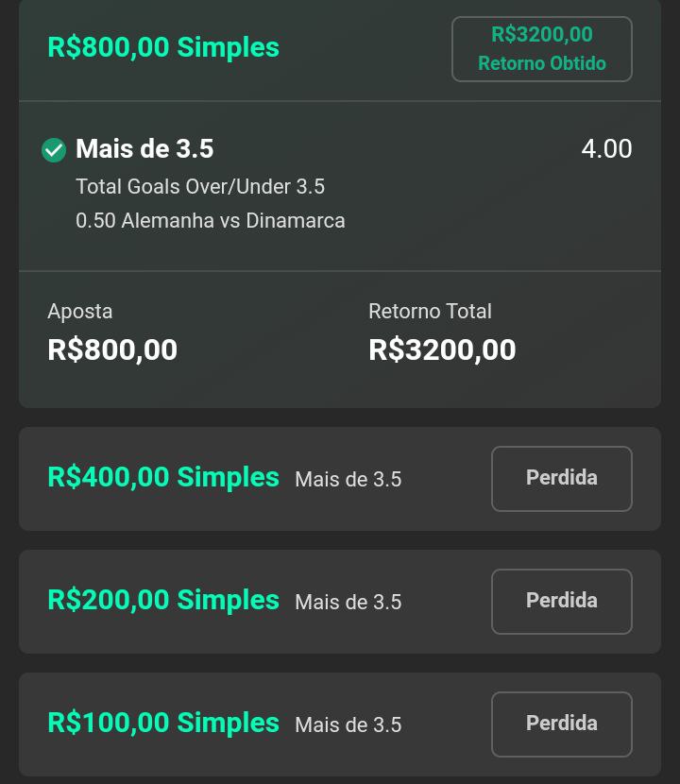Click the 4.00 odds value
Screen dimensions: 680x784
[x=606, y=149]
